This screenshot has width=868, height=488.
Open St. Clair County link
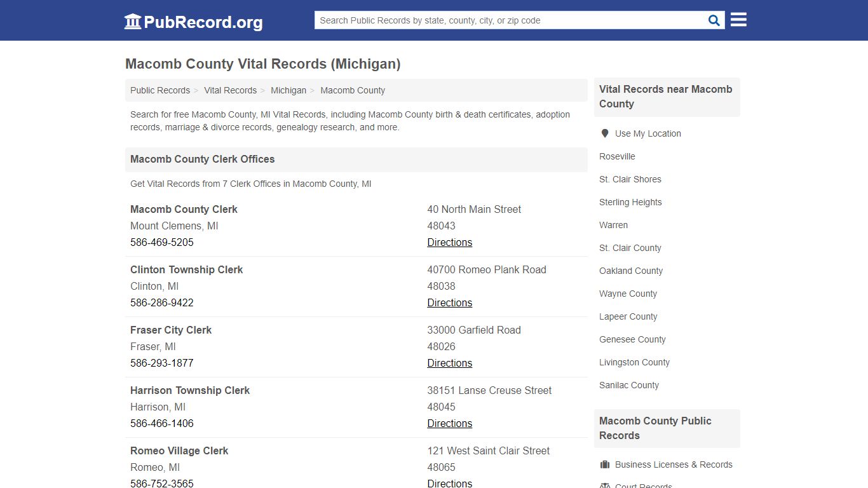[630, 248]
